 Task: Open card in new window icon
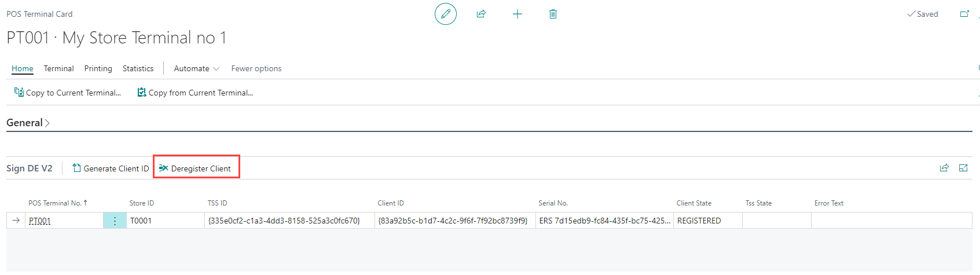(964, 14)
